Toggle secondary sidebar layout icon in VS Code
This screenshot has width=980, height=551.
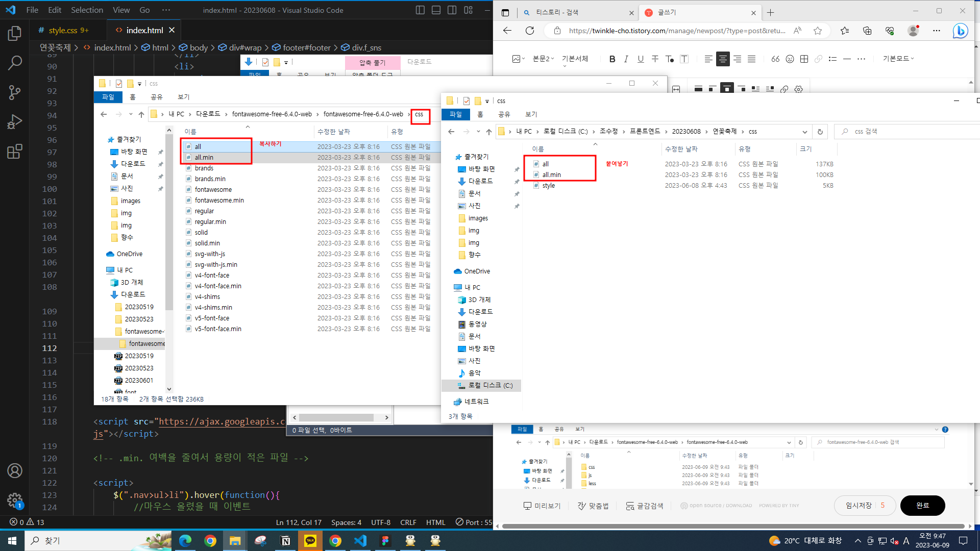coord(452,10)
